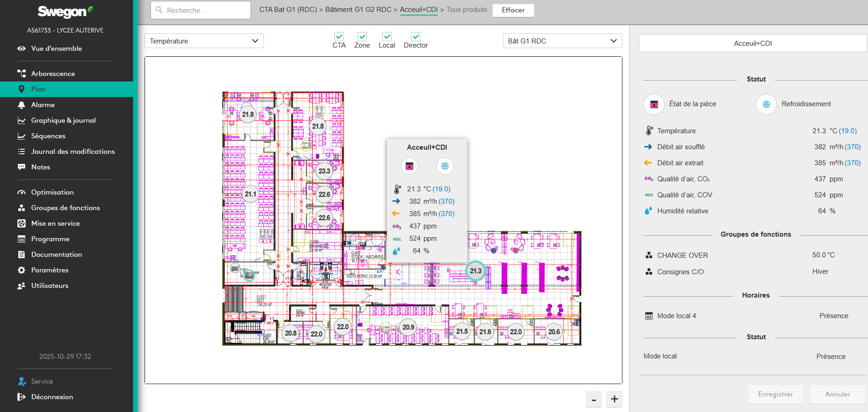Uncheck the CTA checkbox
868x412 pixels.
tap(339, 37)
